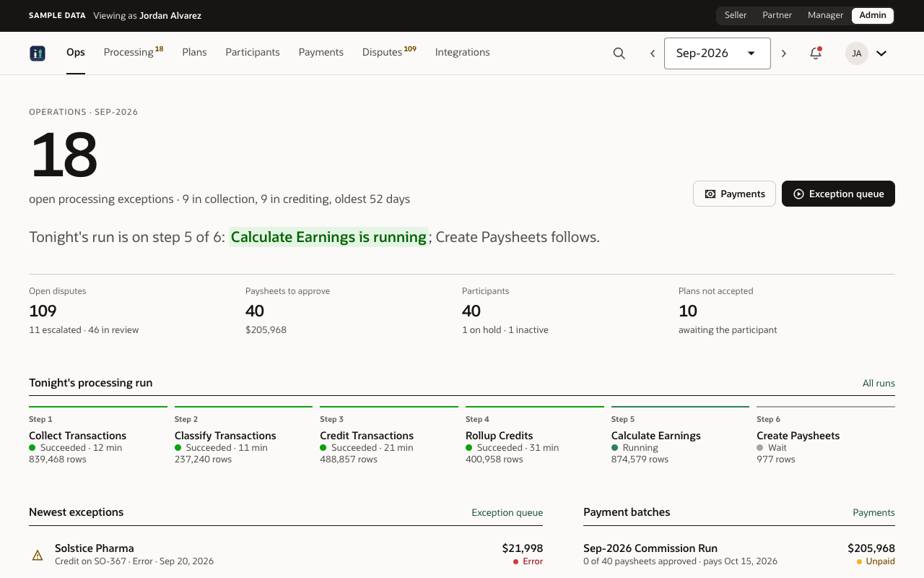
Task: Click the 1 on hold · 1 inactive text
Action: coord(505,330)
